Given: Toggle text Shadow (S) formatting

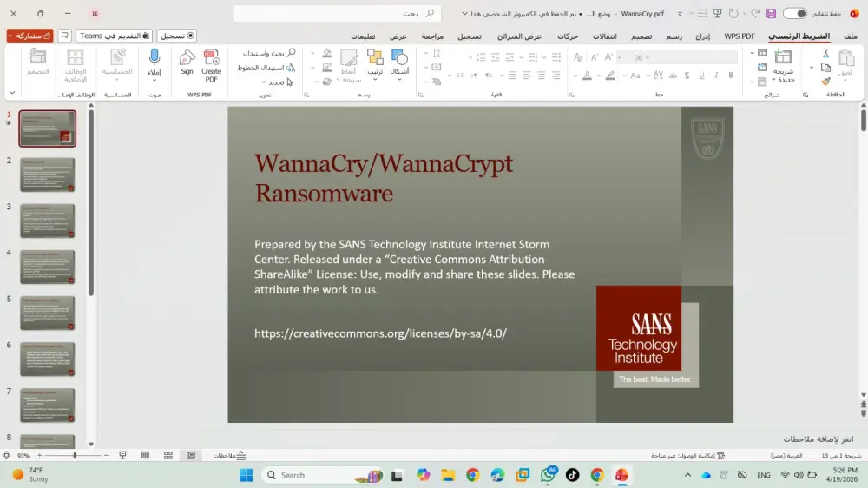Looking at the screenshot, I should pyautogui.click(x=687, y=76).
